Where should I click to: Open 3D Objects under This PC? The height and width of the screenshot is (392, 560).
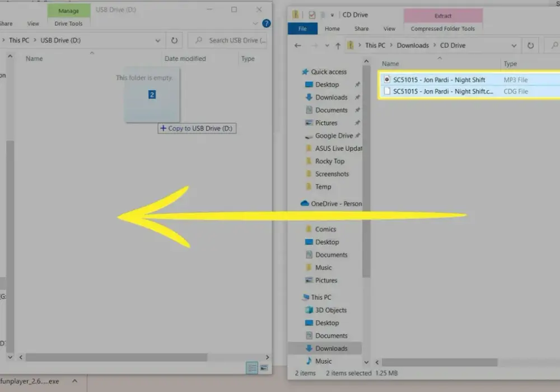[x=331, y=310]
